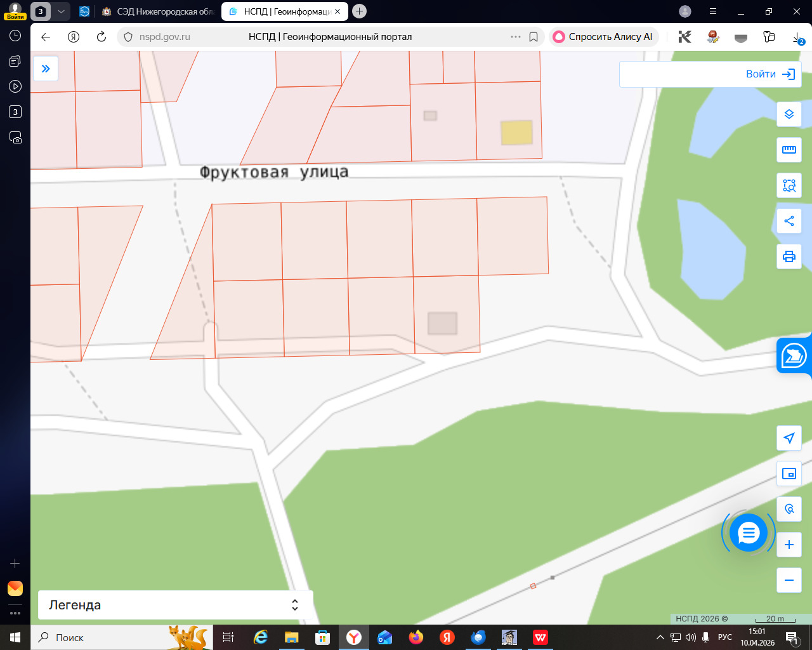
Task: Ask Алиса AI assistant
Action: (603, 37)
